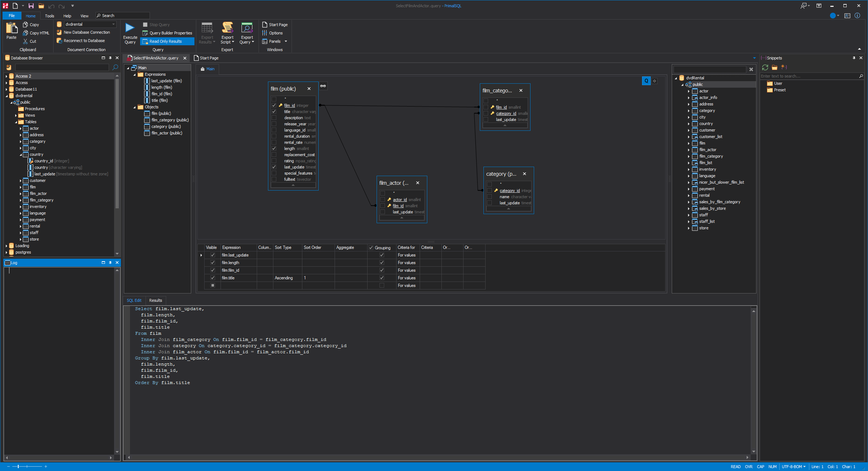Switch to Start Page document tab

point(206,58)
